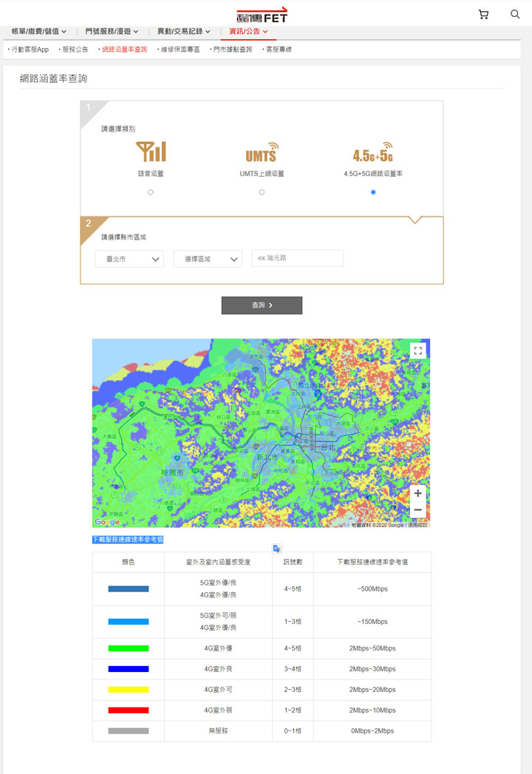Toggle fullscreen view on the map

(418, 351)
